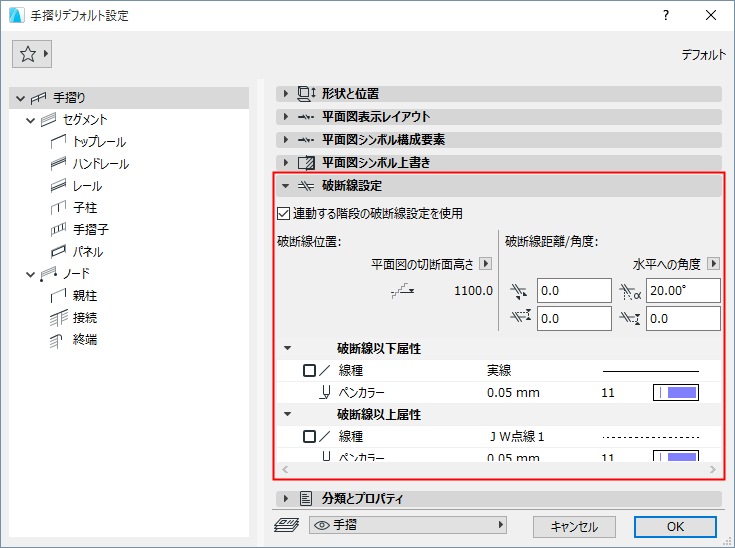Screen dimensions: 735x548
Task: Uncheck 連動する階段の破断線設定を使用 checkbox
Action: pyautogui.click(x=283, y=214)
